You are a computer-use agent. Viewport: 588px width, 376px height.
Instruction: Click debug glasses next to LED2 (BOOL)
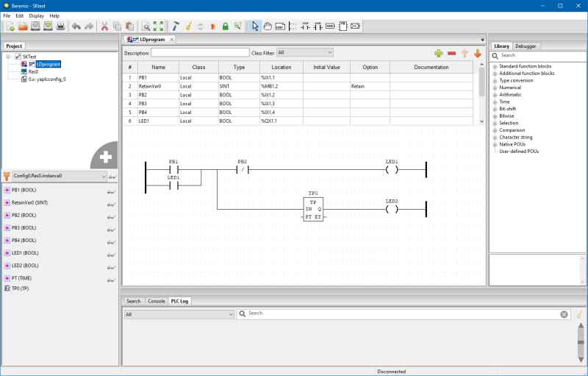point(111,267)
